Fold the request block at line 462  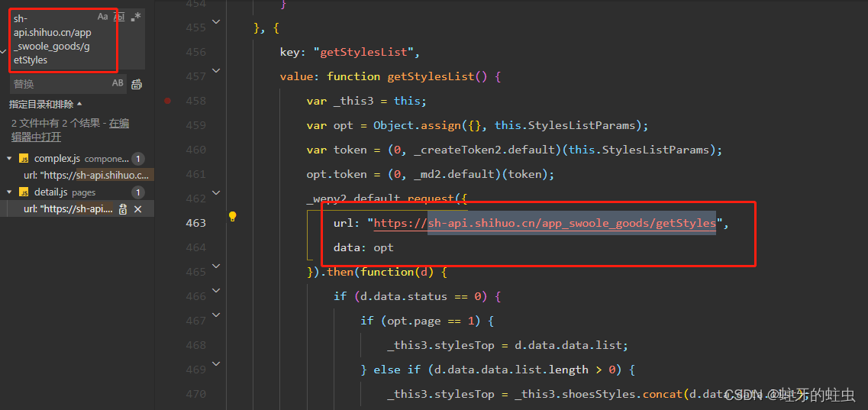click(216, 192)
